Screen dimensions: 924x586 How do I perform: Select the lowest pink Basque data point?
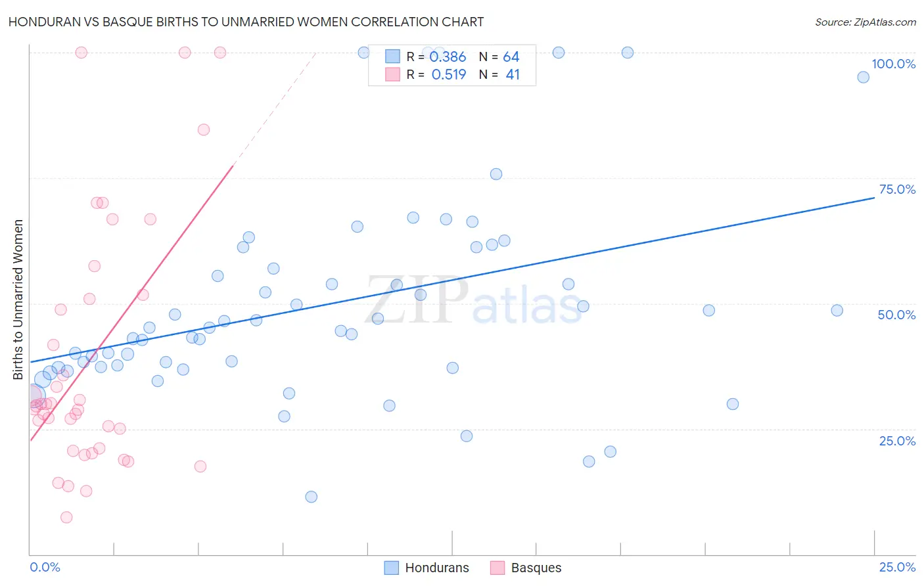66,517
